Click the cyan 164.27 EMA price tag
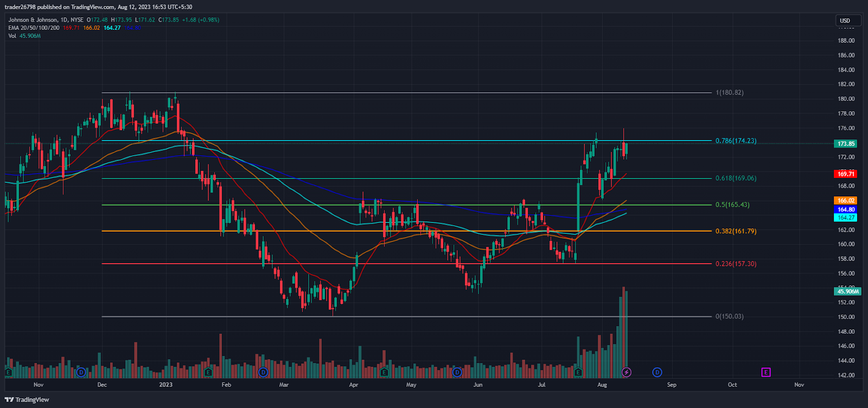This screenshot has width=868, height=408. [846, 218]
